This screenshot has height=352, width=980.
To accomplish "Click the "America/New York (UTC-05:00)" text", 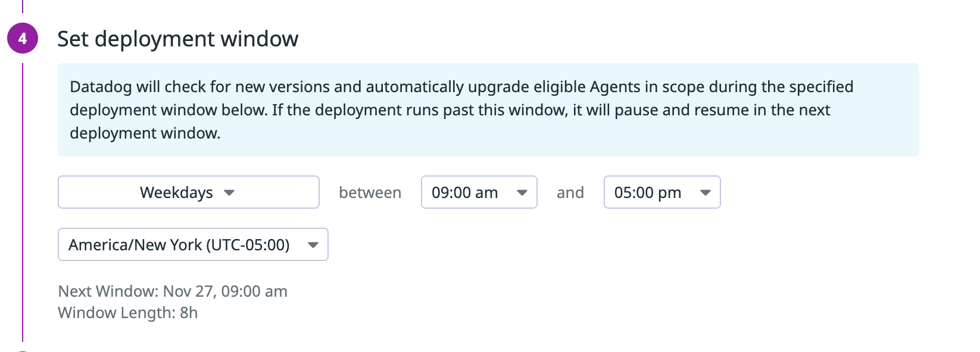I will (179, 245).
